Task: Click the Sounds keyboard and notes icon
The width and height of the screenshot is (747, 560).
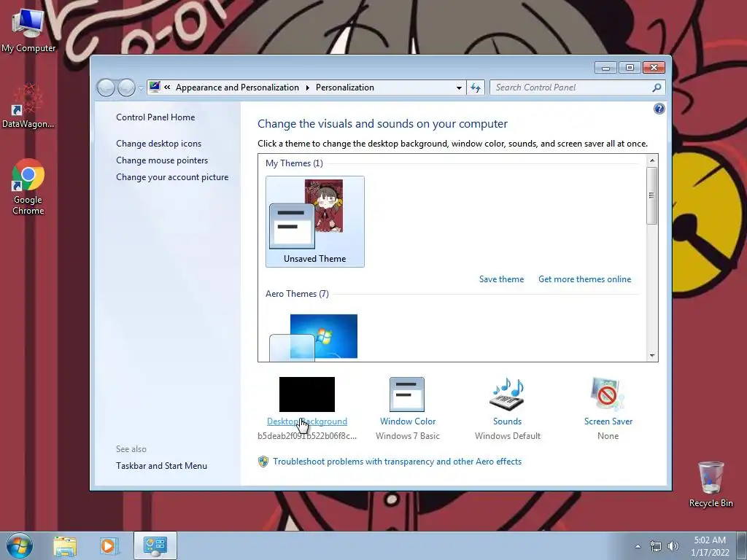Action: pos(507,394)
